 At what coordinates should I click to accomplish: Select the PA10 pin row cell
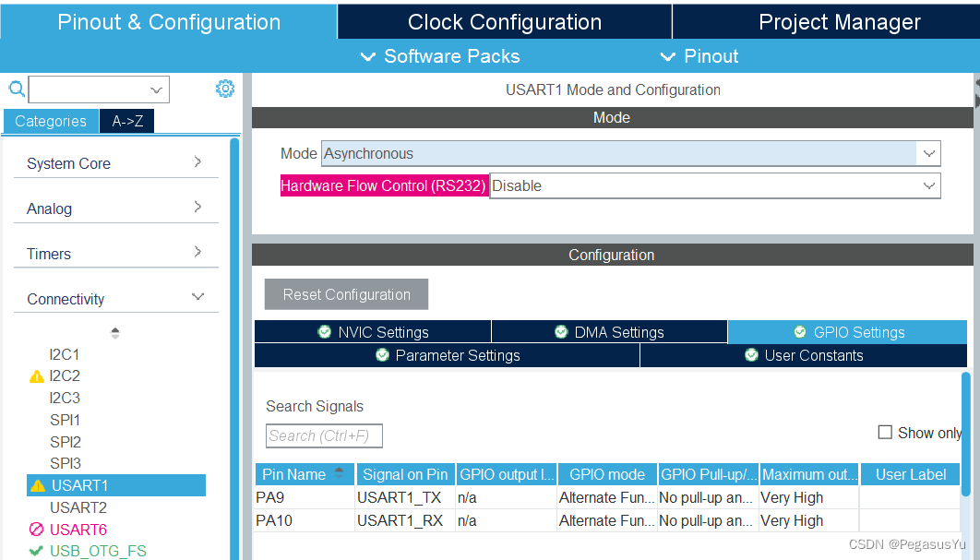point(305,520)
